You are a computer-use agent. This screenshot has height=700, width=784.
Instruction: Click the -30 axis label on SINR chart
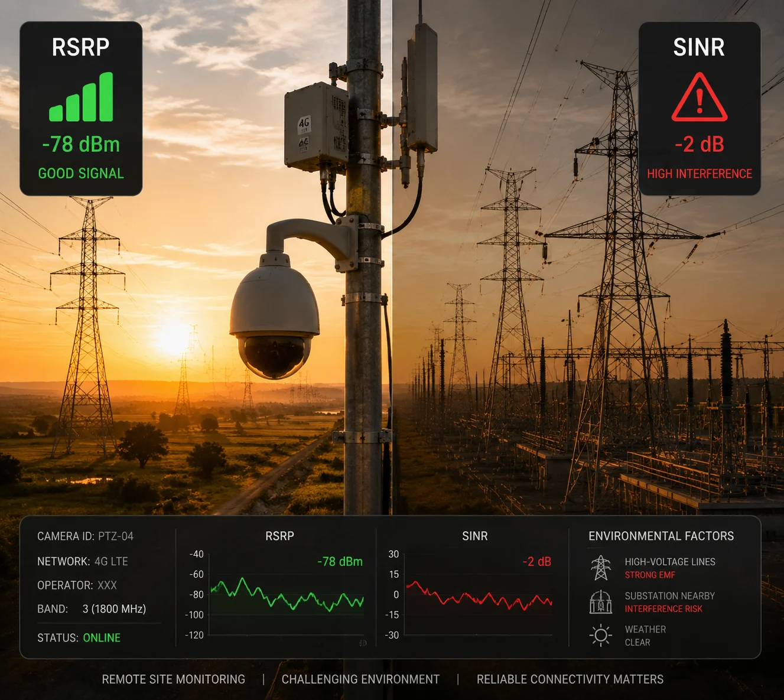pos(392,635)
